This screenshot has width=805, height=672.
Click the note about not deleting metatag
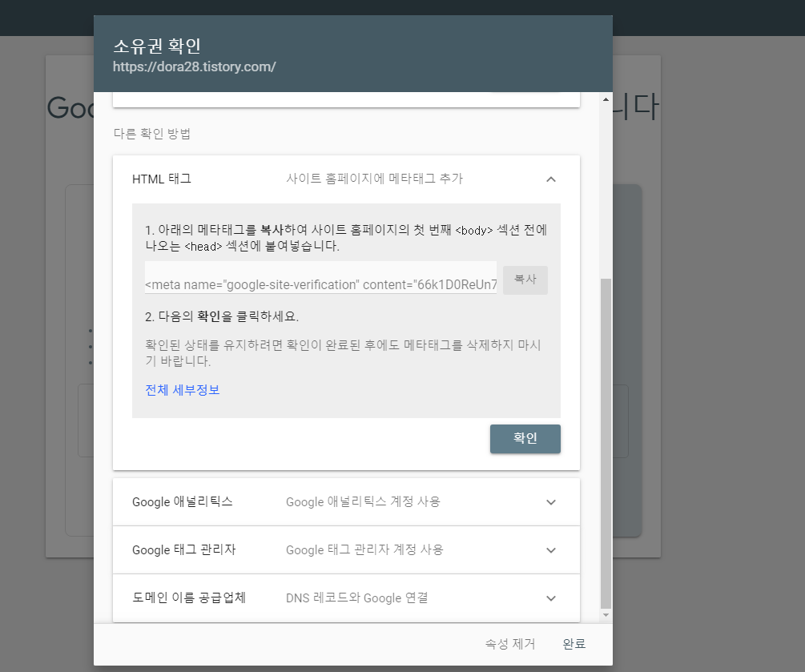tap(343, 352)
